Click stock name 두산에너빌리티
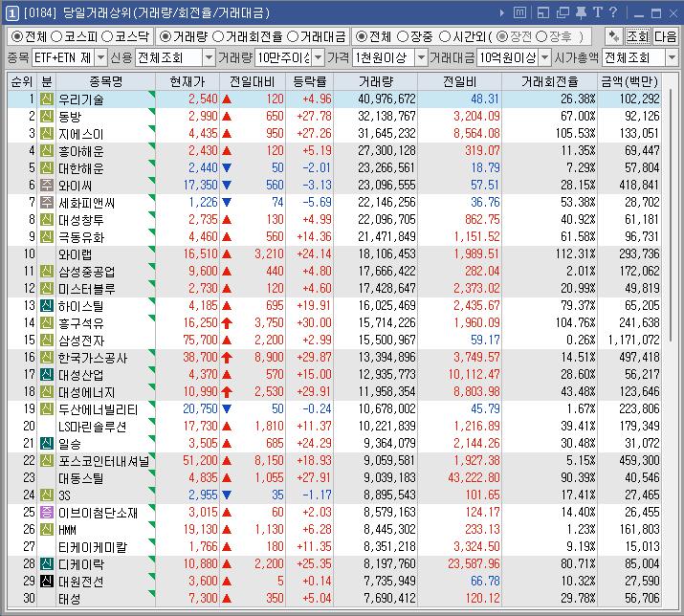684x616 pixels. coord(99,409)
